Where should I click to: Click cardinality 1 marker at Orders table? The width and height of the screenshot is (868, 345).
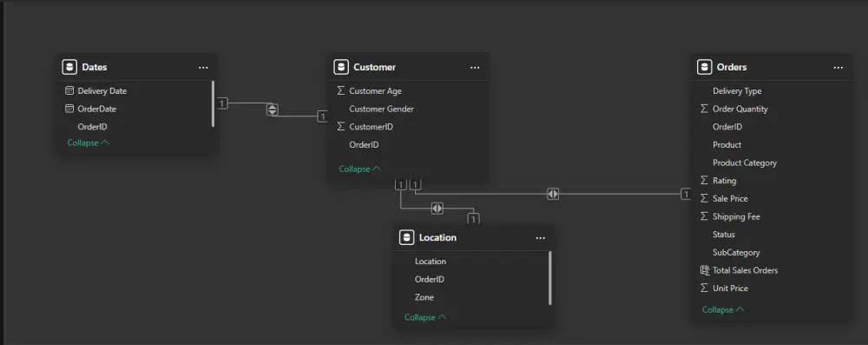tap(686, 194)
